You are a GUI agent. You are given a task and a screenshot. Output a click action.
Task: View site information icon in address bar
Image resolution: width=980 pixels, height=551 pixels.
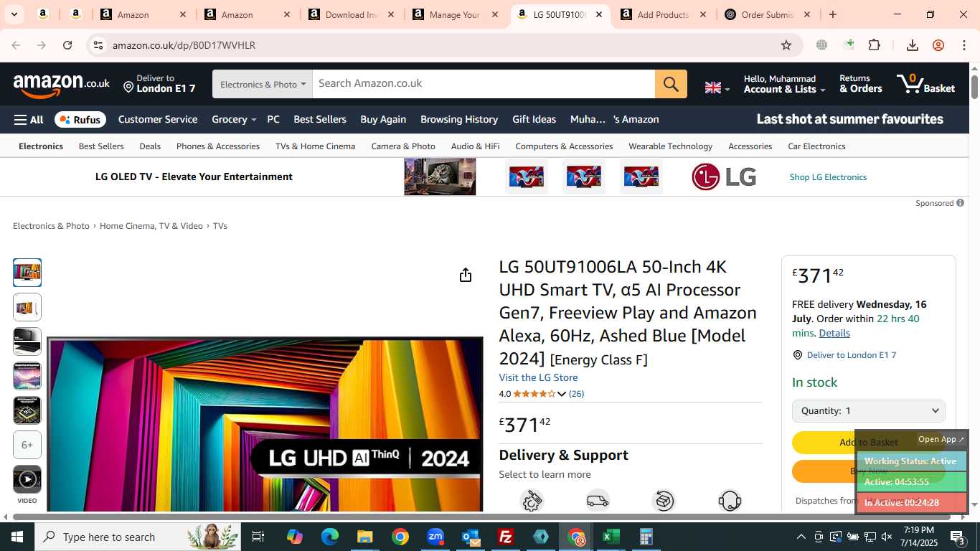tap(98, 45)
